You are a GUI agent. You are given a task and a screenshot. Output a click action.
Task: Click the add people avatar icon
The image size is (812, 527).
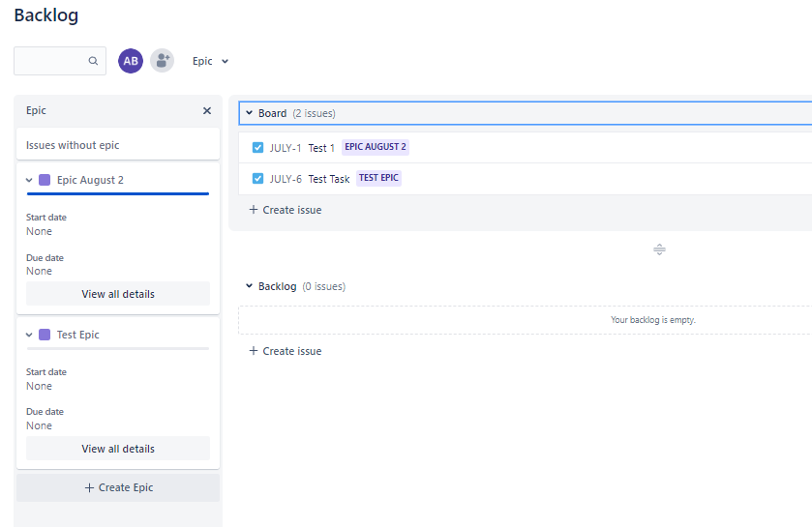[162, 61]
